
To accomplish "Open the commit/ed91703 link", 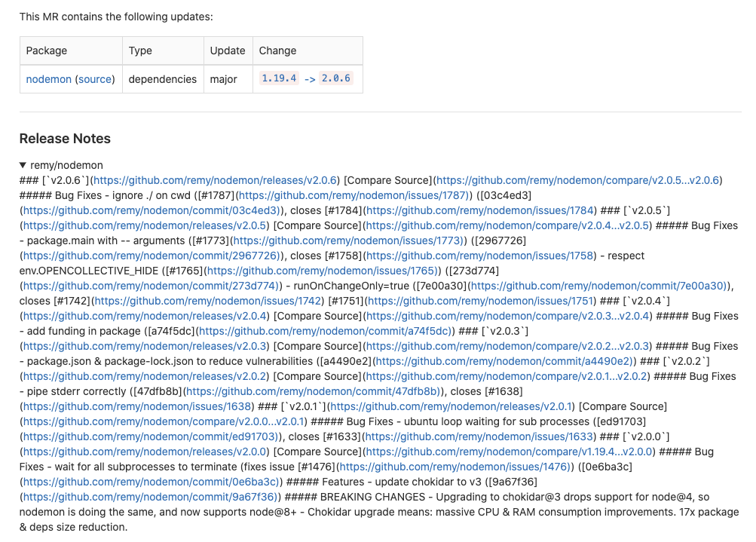I will [x=151, y=437].
